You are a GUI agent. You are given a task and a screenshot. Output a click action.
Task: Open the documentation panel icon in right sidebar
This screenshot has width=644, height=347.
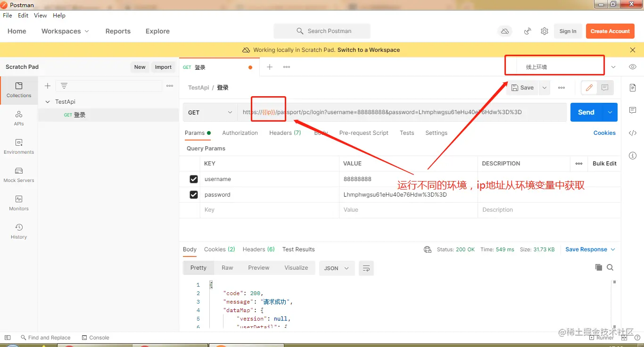pyautogui.click(x=633, y=88)
